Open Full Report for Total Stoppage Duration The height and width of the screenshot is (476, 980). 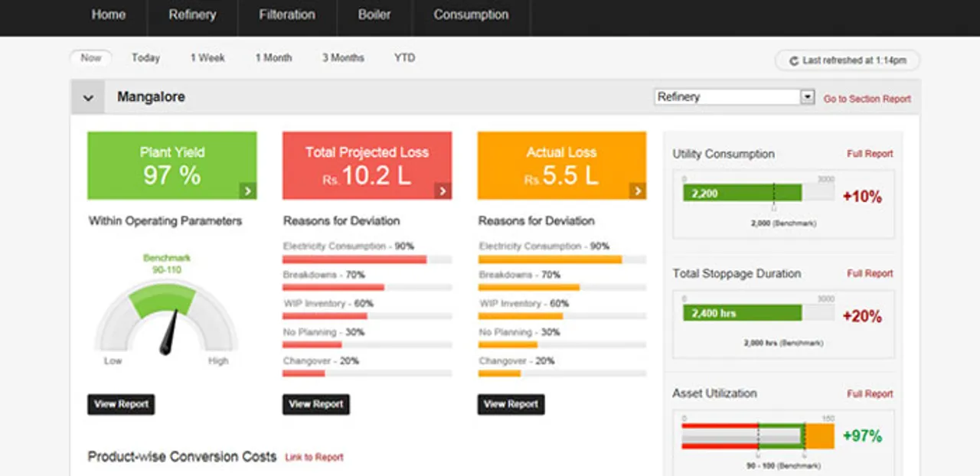870,273
